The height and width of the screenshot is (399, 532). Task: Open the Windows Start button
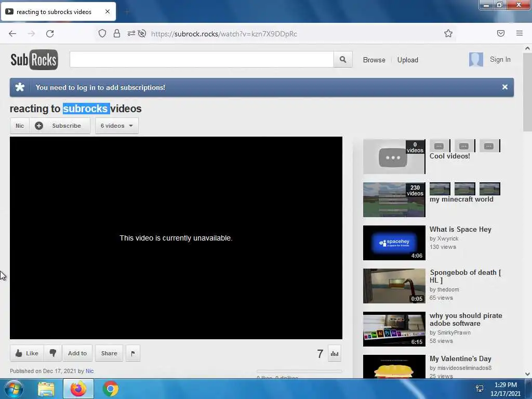(x=14, y=389)
